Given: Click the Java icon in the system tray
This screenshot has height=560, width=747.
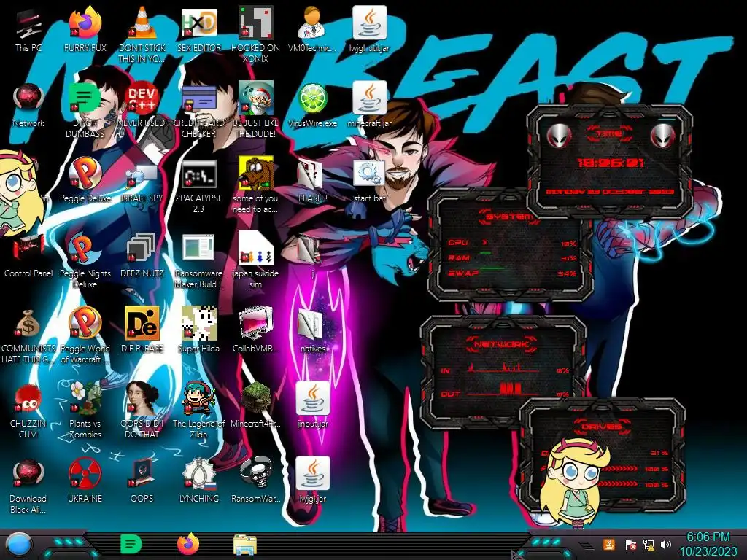Looking at the screenshot, I should [x=609, y=544].
